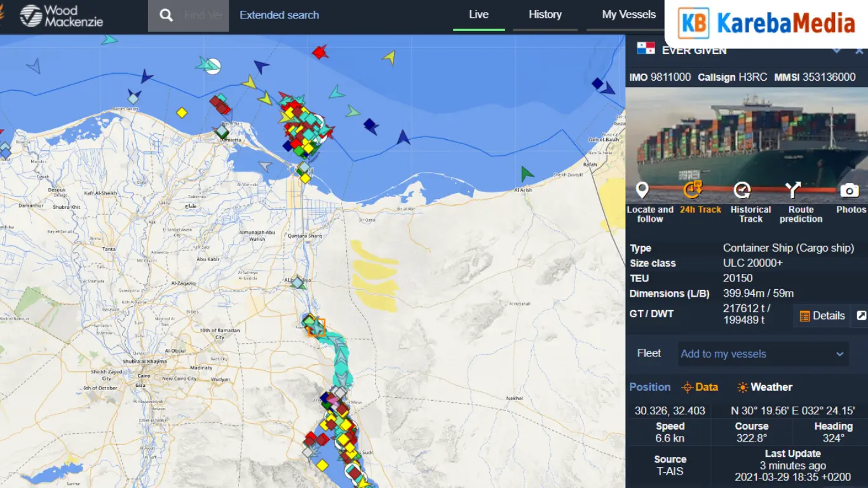Open the vessel Details button

[x=822, y=316]
